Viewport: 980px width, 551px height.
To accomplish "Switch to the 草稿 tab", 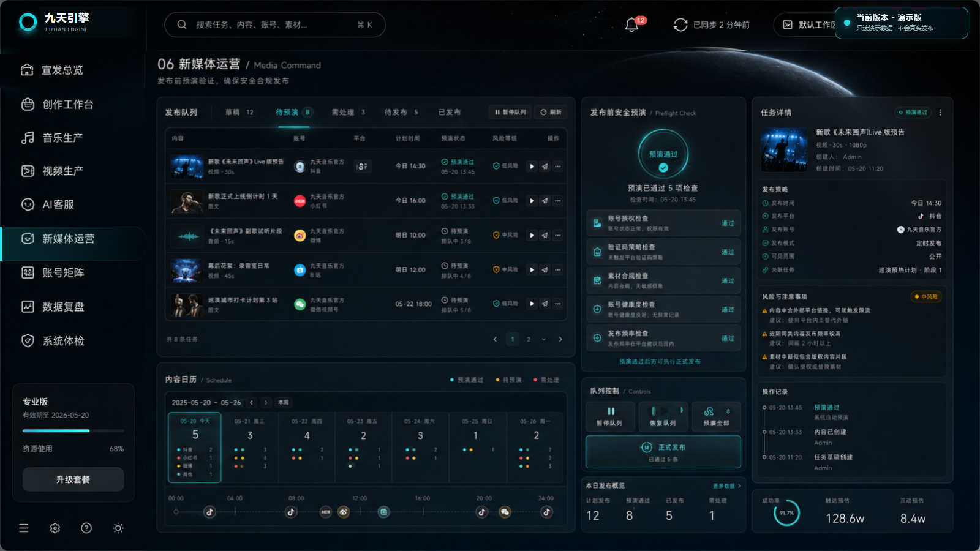I will pyautogui.click(x=239, y=113).
